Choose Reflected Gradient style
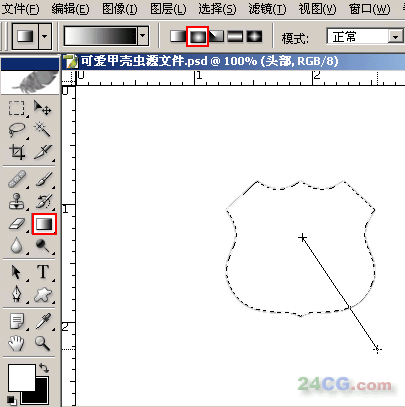 [x=235, y=36]
